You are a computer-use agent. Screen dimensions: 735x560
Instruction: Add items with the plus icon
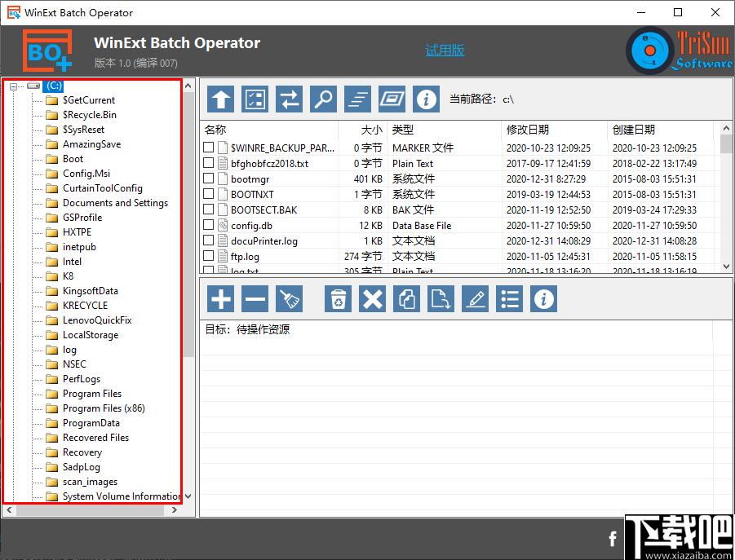click(x=221, y=298)
